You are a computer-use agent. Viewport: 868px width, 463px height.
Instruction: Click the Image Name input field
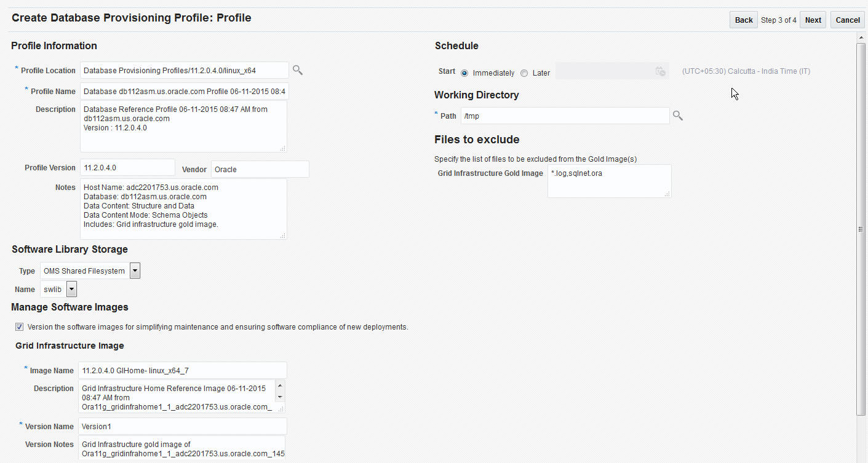coord(183,370)
